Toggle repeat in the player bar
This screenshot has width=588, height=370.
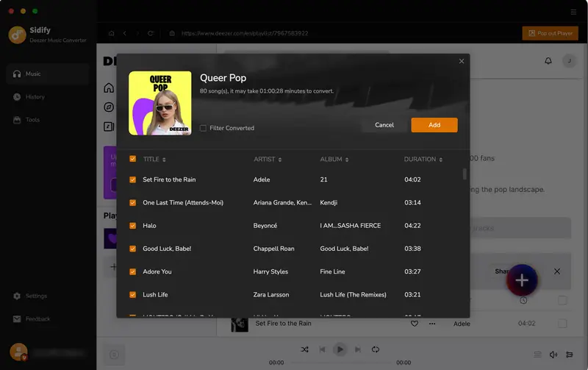pos(376,349)
